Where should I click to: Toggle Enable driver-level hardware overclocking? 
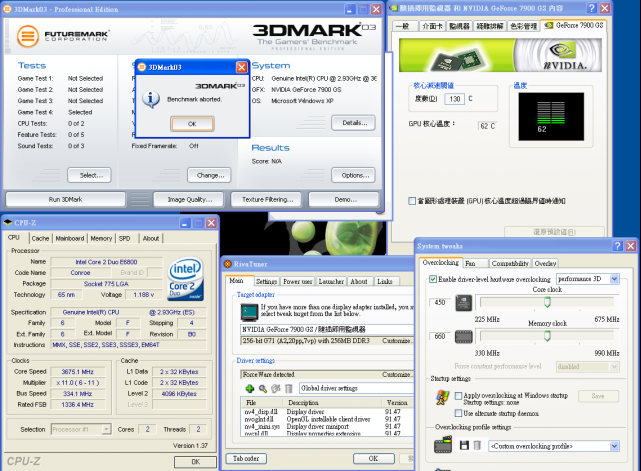pos(433,279)
